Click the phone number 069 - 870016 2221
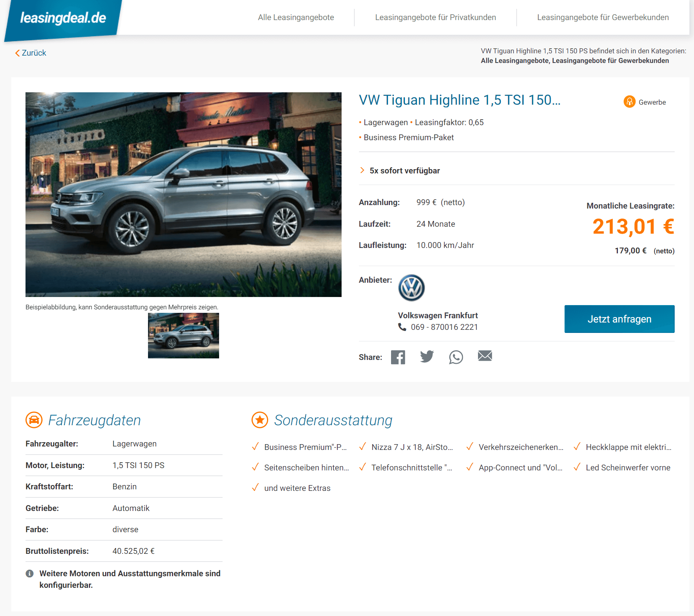The image size is (694, 616). click(444, 327)
